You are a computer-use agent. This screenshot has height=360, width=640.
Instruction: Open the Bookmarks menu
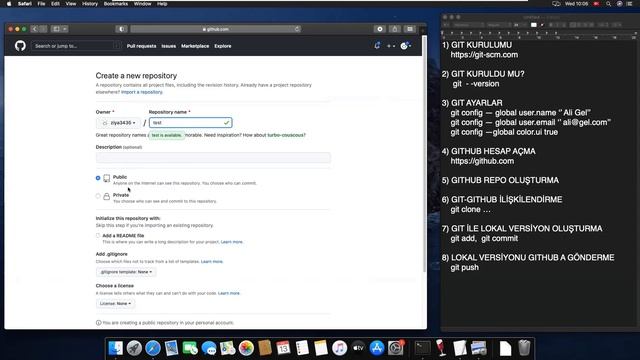[116, 4]
